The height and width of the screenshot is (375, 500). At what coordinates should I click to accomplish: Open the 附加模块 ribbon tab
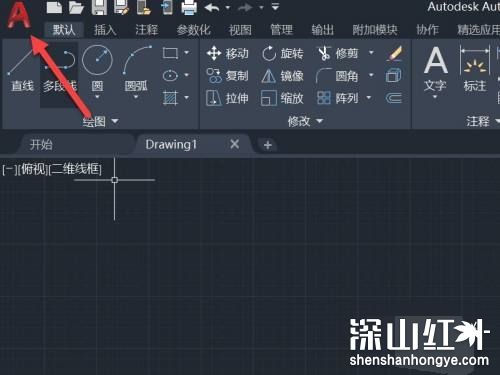pyautogui.click(x=375, y=30)
